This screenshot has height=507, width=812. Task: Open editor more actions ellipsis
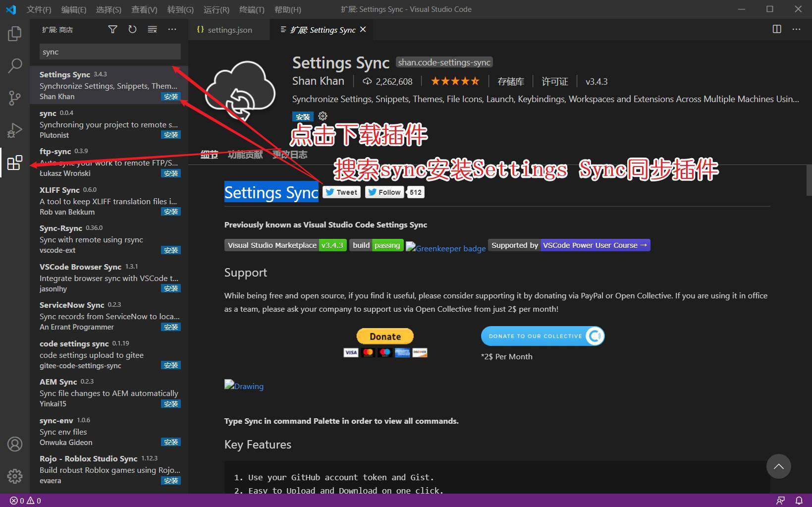pos(796,29)
